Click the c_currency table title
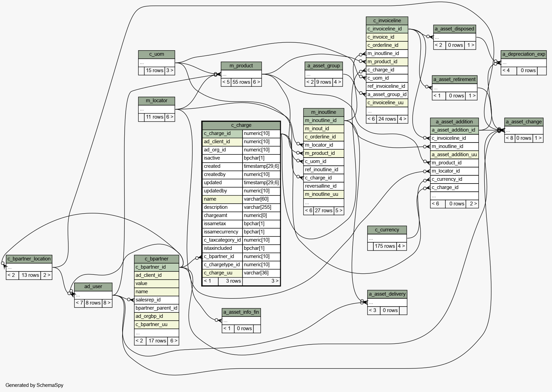 (x=387, y=230)
